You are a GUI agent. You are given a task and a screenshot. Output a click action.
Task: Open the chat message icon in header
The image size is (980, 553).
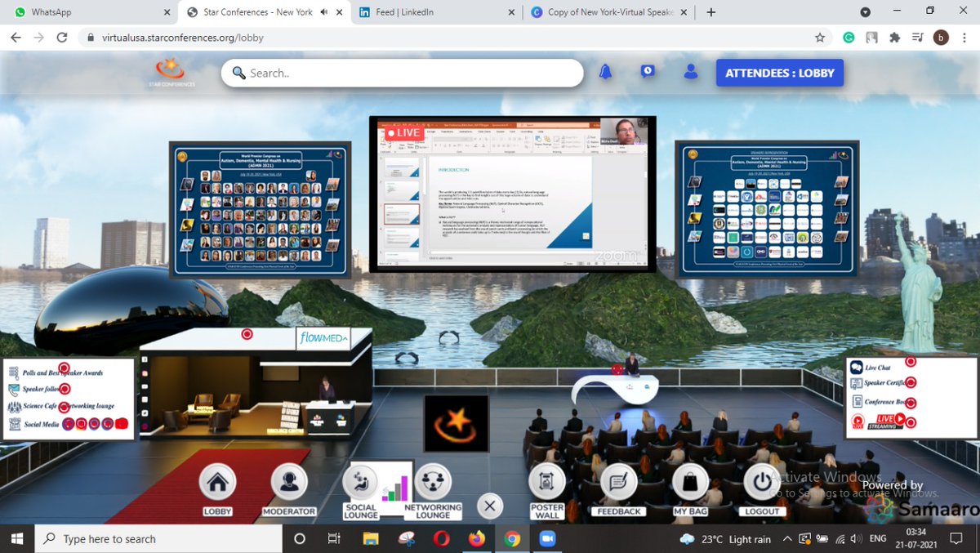click(x=648, y=72)
